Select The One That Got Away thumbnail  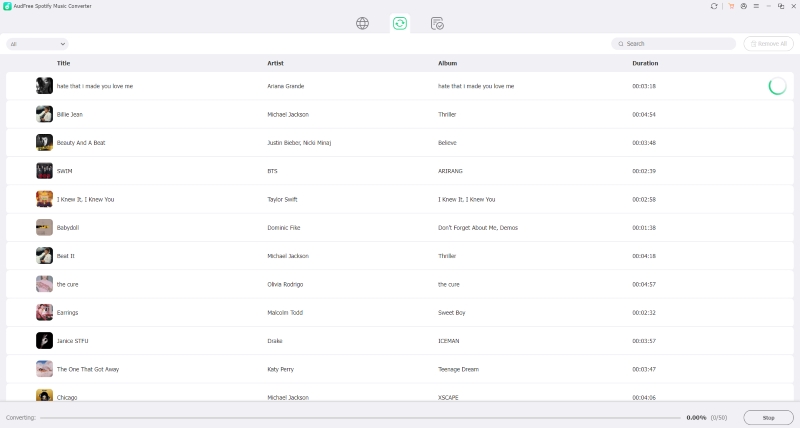click(44, 369)
